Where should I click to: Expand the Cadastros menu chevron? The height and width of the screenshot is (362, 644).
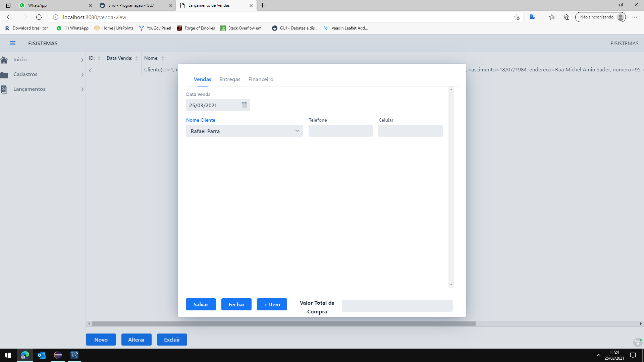(x=82, y=74)
